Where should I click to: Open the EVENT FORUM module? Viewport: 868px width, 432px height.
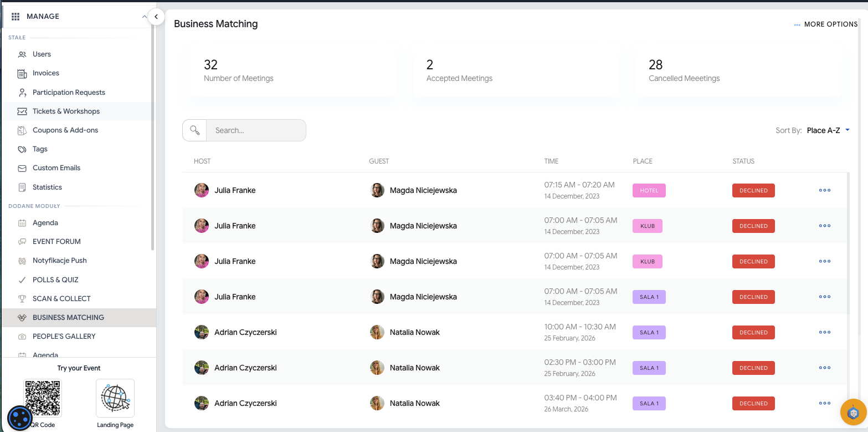click(57, 242)
